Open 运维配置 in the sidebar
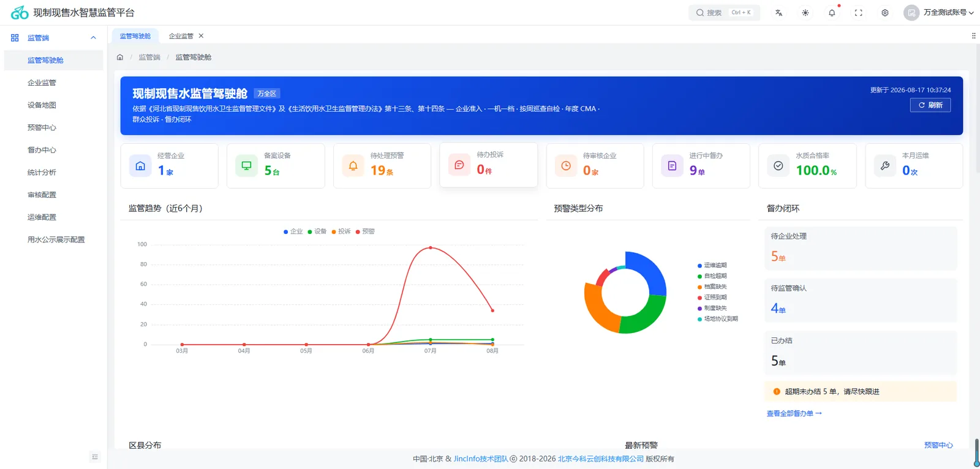980x469 pixels. coord(53,217)
